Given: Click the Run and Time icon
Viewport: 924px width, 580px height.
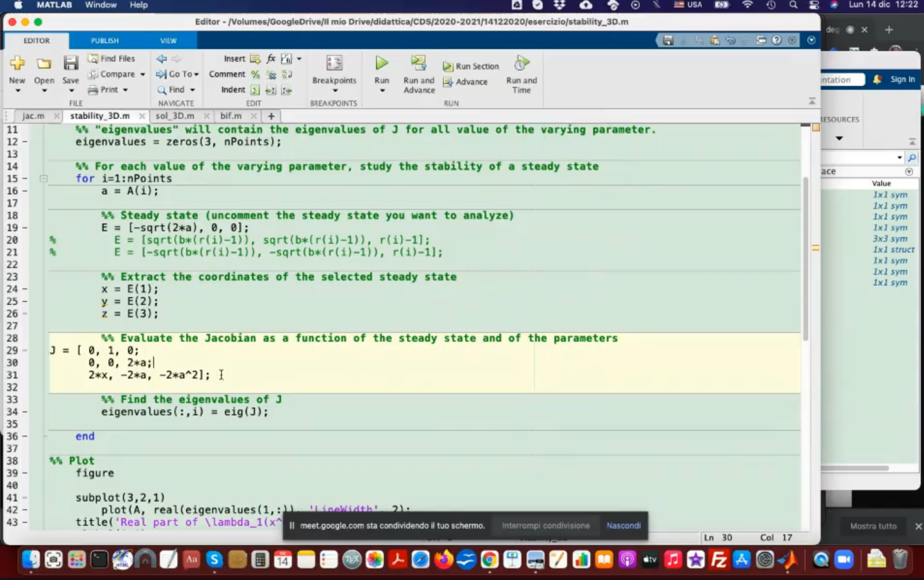Looking at the screenshot, I should click(x=521, y=63).
